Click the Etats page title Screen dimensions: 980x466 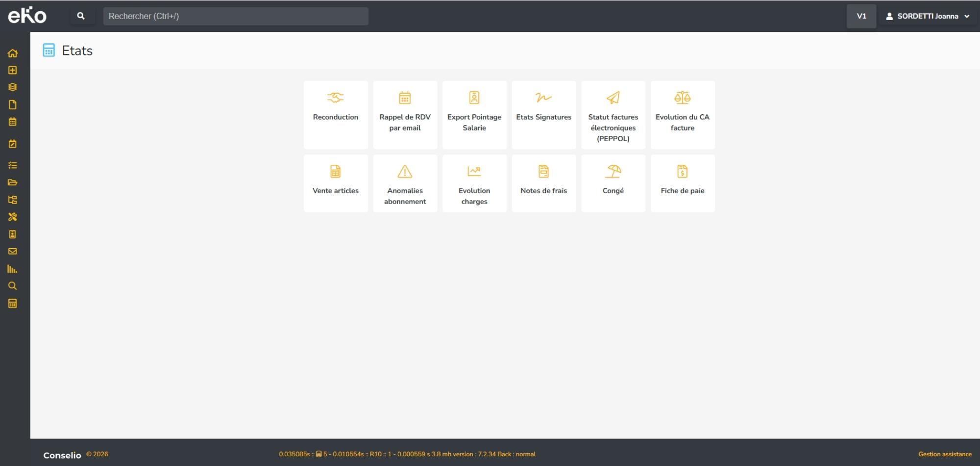pos(77,51)
